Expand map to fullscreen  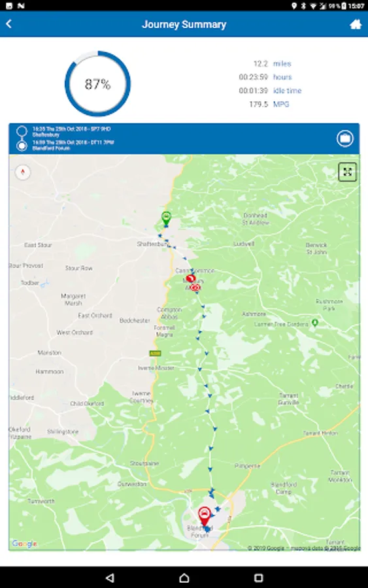coord(347,172)
